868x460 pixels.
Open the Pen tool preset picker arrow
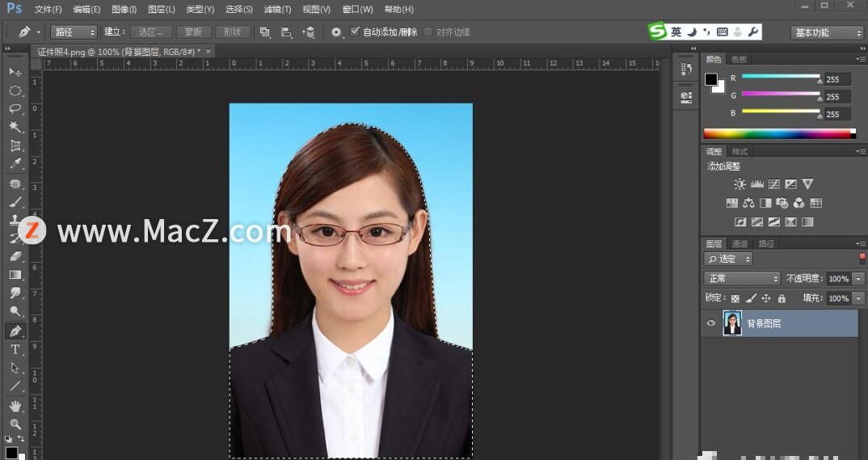pyautogui.click(x=39, y=32)
